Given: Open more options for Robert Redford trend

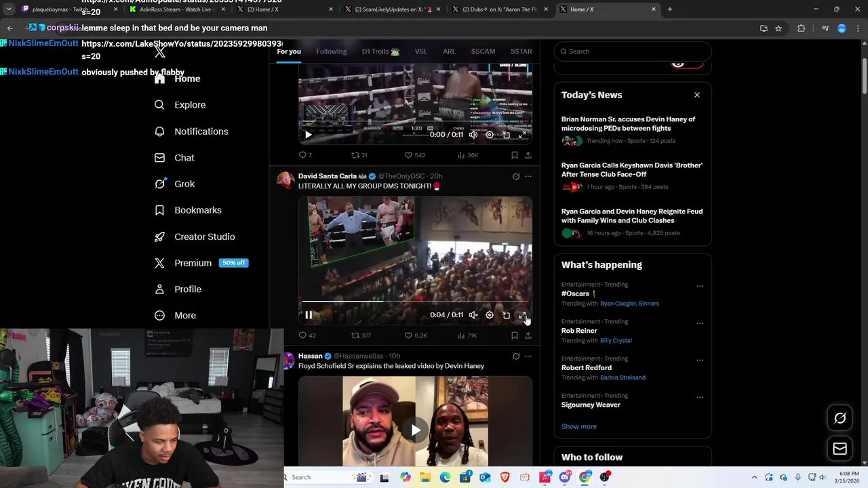Looking at the screenshot, I should 700,360.
